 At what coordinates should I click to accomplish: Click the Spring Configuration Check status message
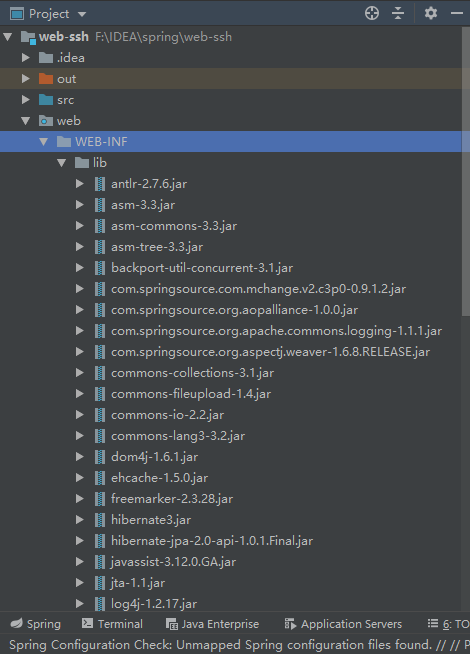tap(239, 645)
